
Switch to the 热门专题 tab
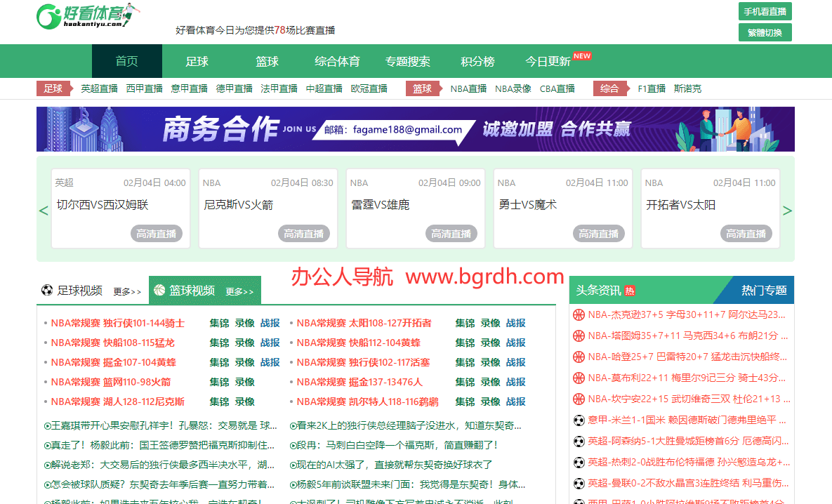tap(764, 290)
